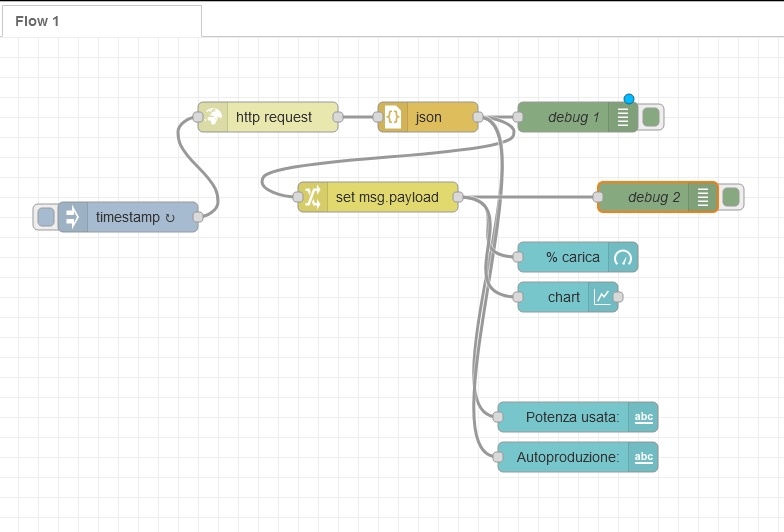Click the gauge icon on % carica node

pyautogui.click(x=623, y=258)
